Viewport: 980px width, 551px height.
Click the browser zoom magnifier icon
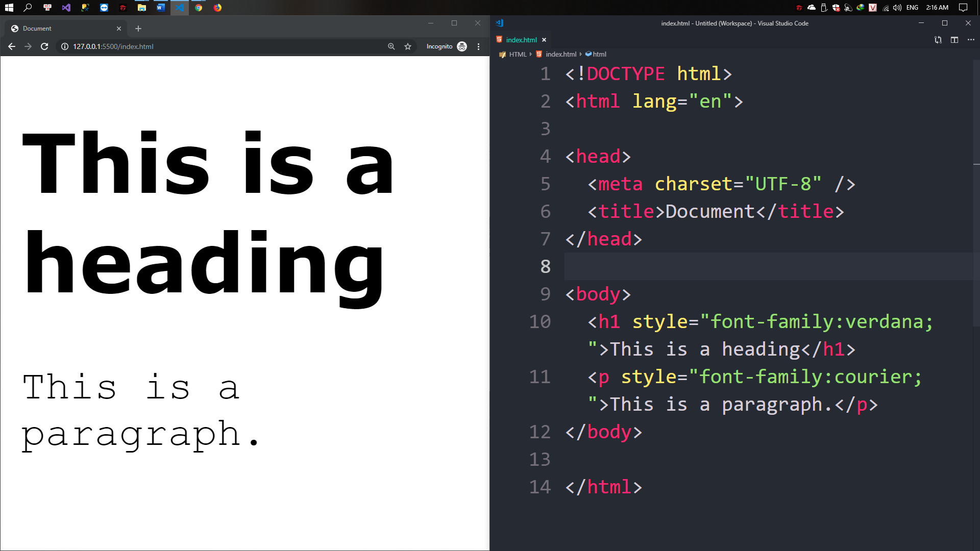[391, 46]
